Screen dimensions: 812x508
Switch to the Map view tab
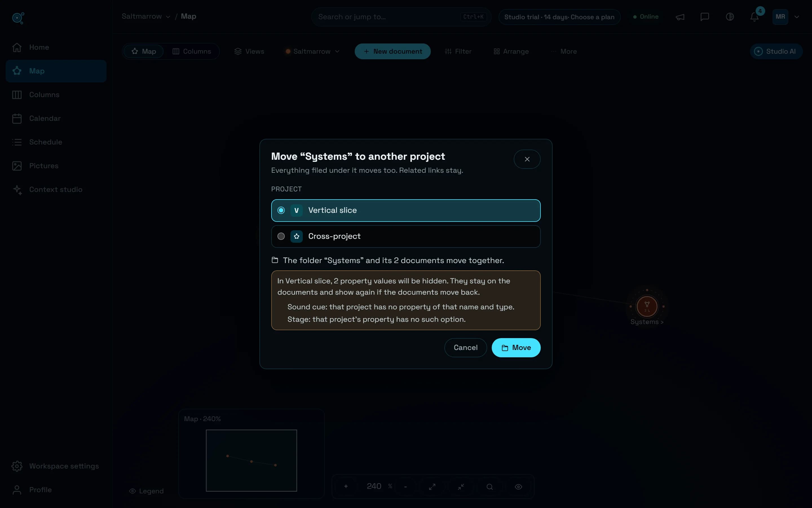tap(144, 51)
